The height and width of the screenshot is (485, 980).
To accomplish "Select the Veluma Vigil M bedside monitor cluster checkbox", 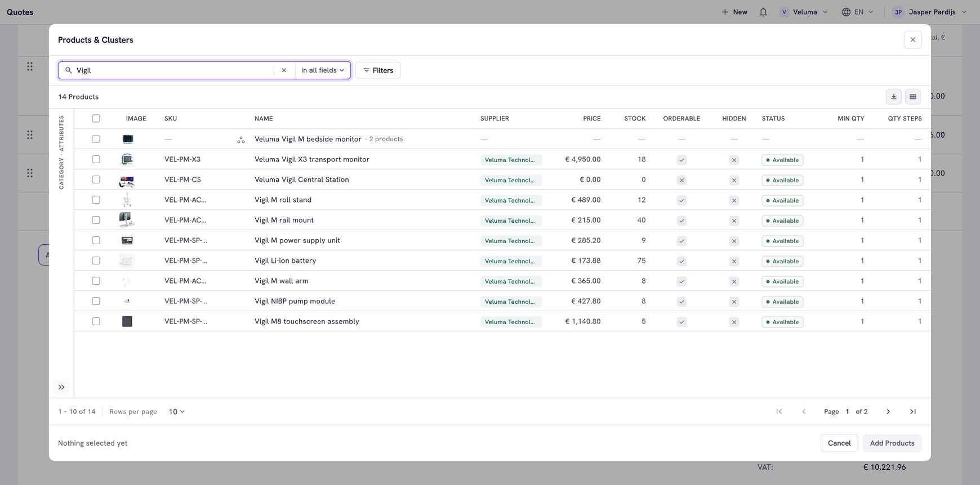I will coord(96,139).
